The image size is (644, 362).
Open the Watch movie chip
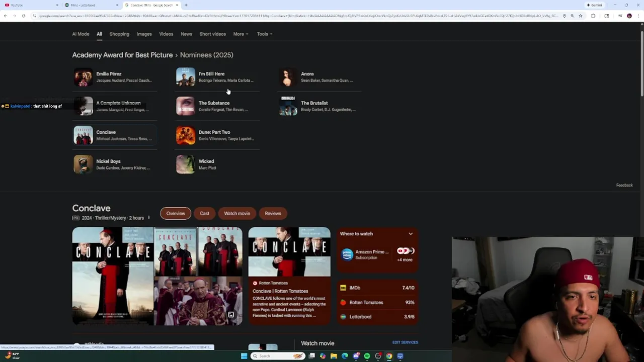[237, 213]
